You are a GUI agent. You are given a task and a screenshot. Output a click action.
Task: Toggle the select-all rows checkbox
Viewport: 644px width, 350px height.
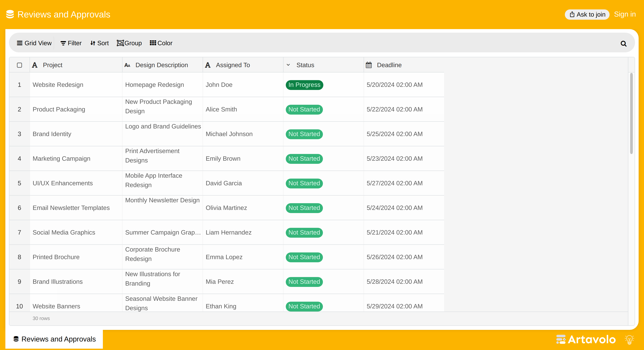19,65
